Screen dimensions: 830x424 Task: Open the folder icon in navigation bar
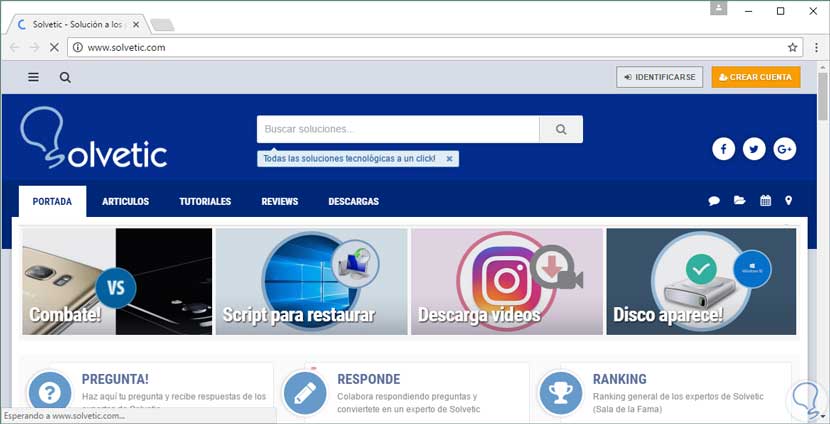739,200
